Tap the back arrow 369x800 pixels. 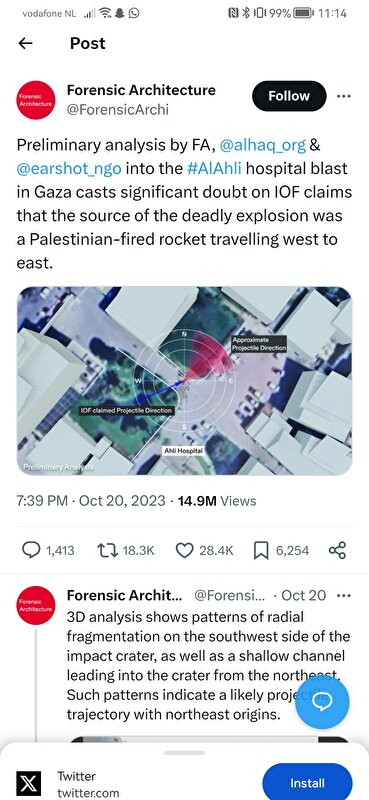(x=26, y=43)
